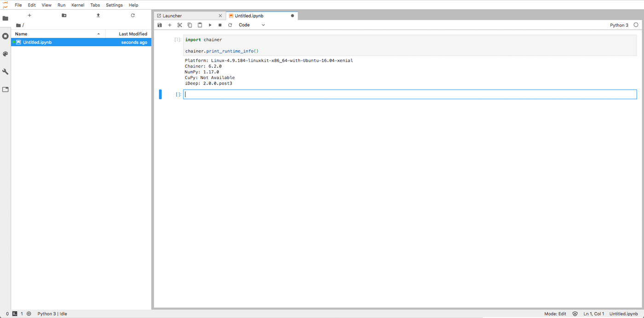Viewport: 644px width, 318px height.
Task: Run the selected cell
Action: tap(210, 25)
